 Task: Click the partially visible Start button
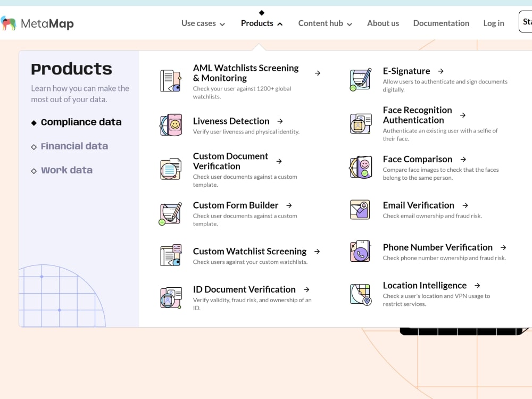click(526, 22)
